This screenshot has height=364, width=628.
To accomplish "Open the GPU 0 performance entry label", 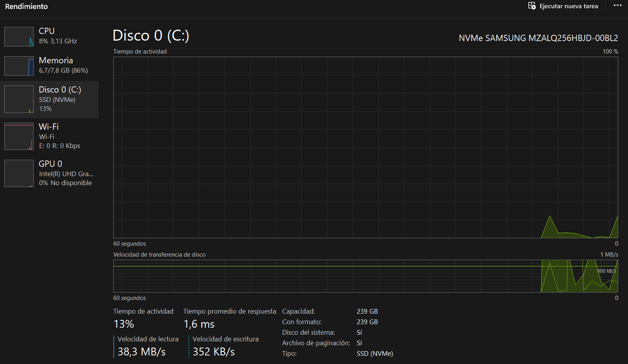I will click(50, 164).
